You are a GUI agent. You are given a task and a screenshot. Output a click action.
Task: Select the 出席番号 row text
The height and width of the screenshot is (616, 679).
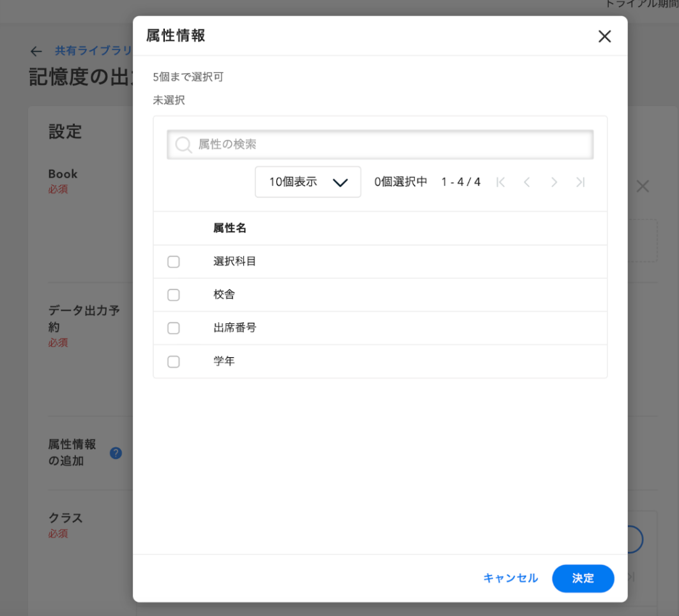click(234, 328)
